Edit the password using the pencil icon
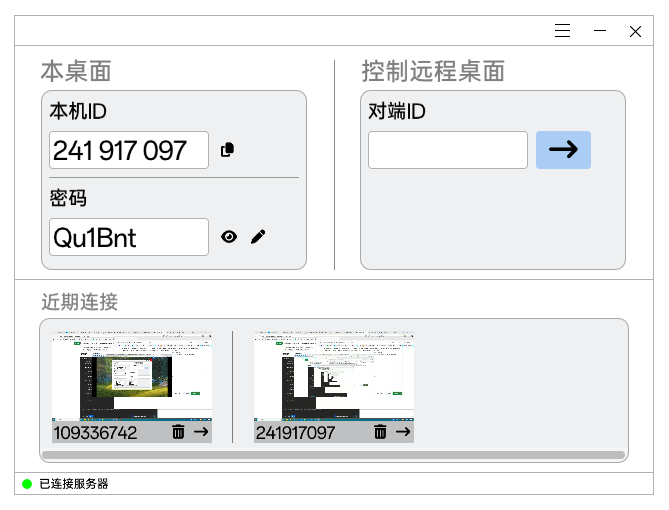 click(258, 237)
